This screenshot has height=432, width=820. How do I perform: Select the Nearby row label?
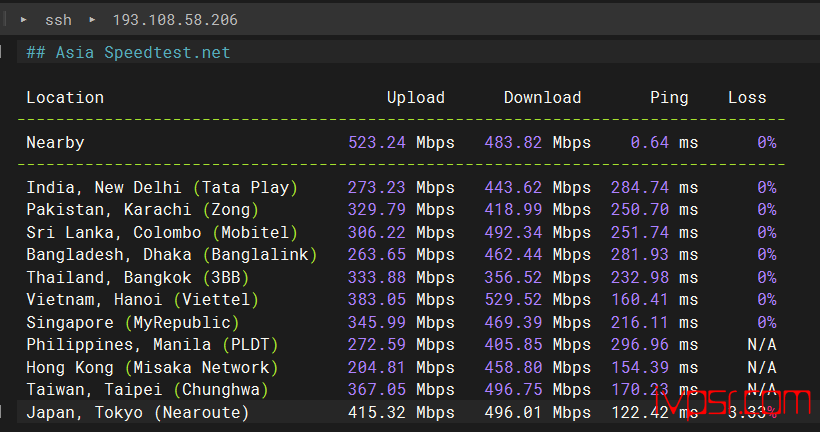click(x=55, y=143)
